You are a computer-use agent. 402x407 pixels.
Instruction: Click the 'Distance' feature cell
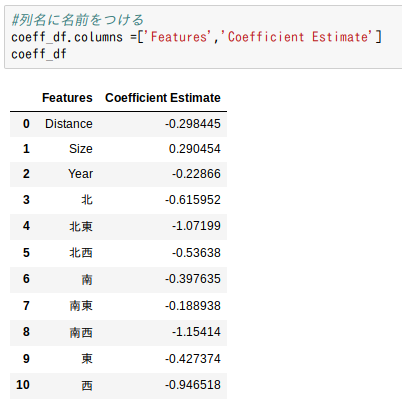click(69, 124)
